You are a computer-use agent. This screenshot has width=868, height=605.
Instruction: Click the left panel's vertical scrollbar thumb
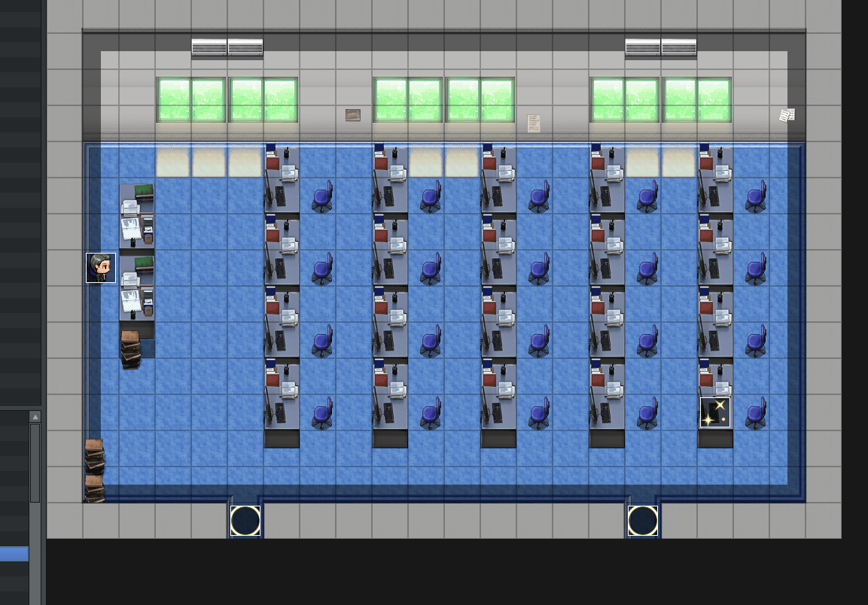[x=35, y=463]
